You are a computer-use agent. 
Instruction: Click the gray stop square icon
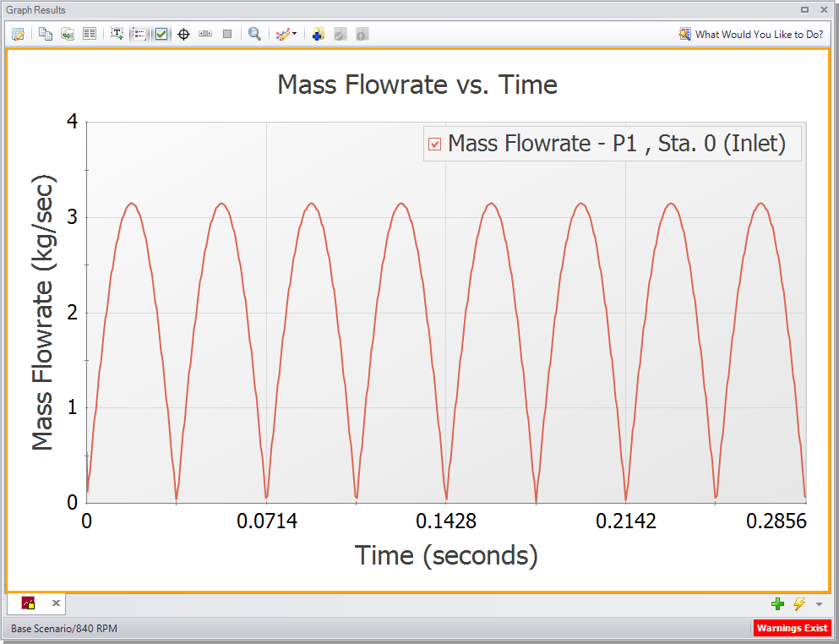click(227, 35)
